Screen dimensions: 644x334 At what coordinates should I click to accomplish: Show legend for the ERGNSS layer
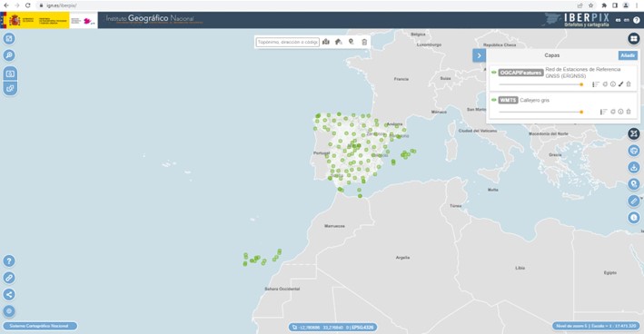click(596, 84)
